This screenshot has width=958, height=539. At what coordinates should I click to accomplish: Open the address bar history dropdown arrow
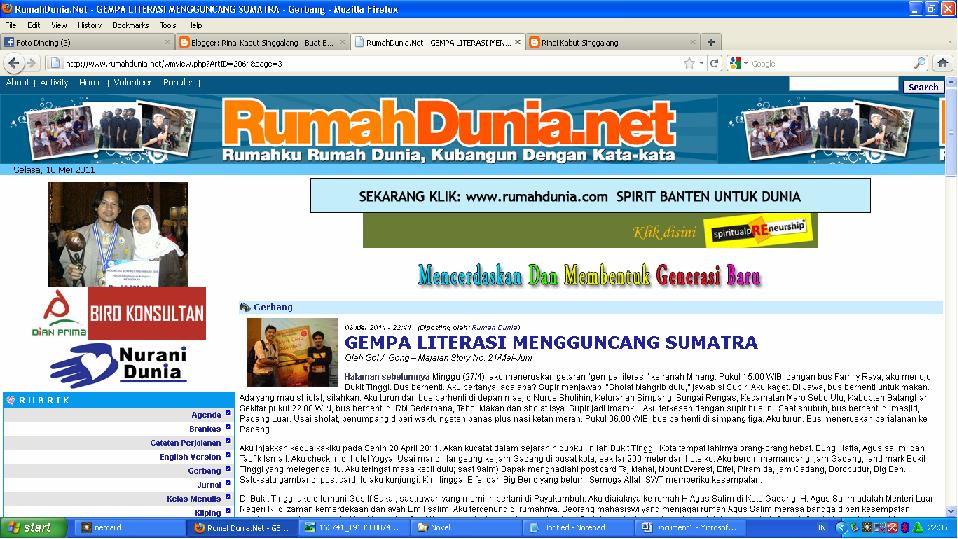click(701, 64)
